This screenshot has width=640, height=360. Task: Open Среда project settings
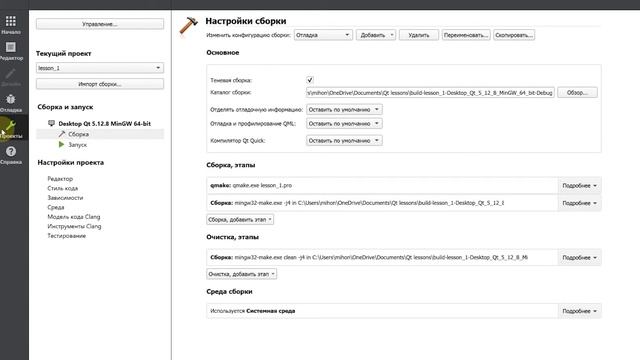(x=56, y=207)
